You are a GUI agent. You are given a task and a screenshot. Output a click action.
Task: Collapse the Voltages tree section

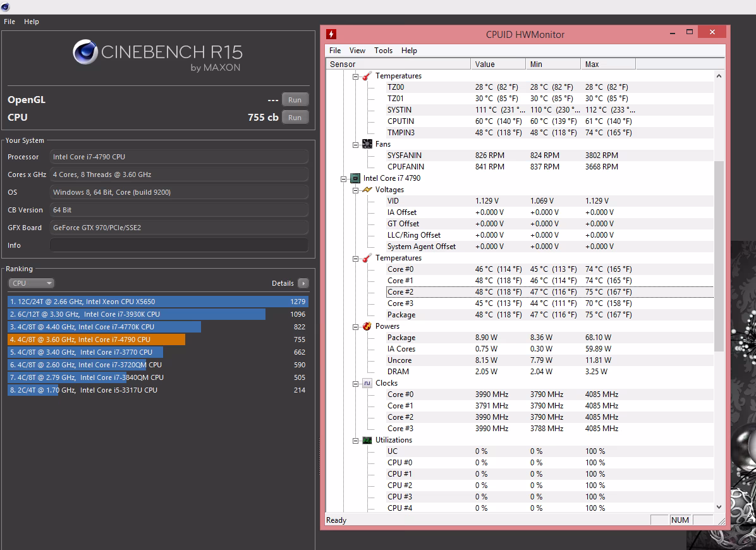point(355,190)
